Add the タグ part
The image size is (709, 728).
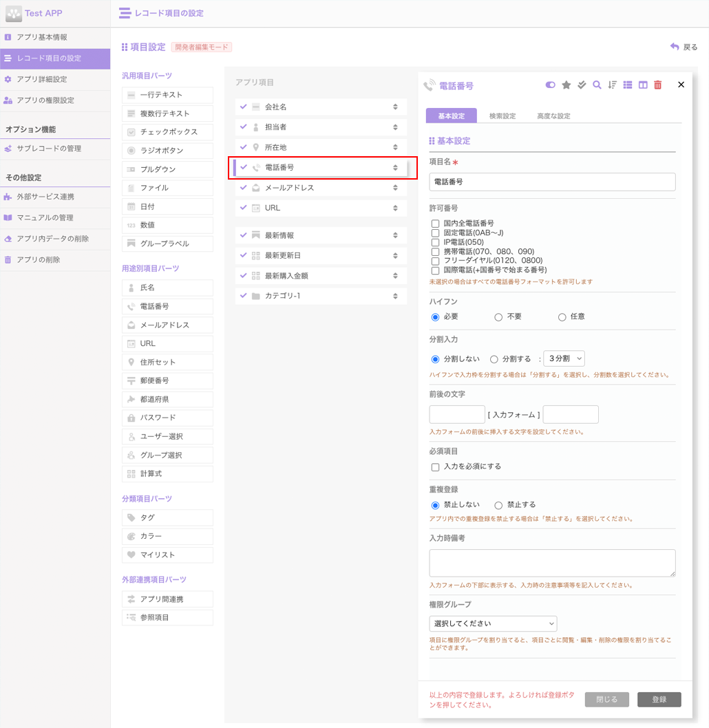(168, 517)
